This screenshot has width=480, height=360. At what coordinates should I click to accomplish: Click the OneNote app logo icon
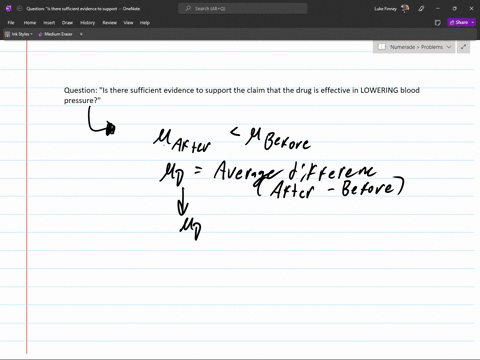tap(9, 9)
